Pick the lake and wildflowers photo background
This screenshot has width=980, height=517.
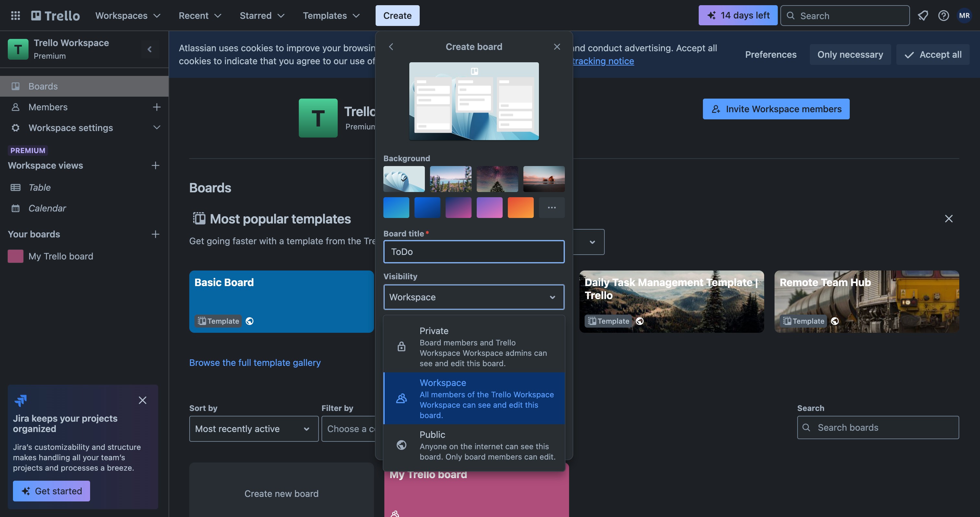click(450, 179)
